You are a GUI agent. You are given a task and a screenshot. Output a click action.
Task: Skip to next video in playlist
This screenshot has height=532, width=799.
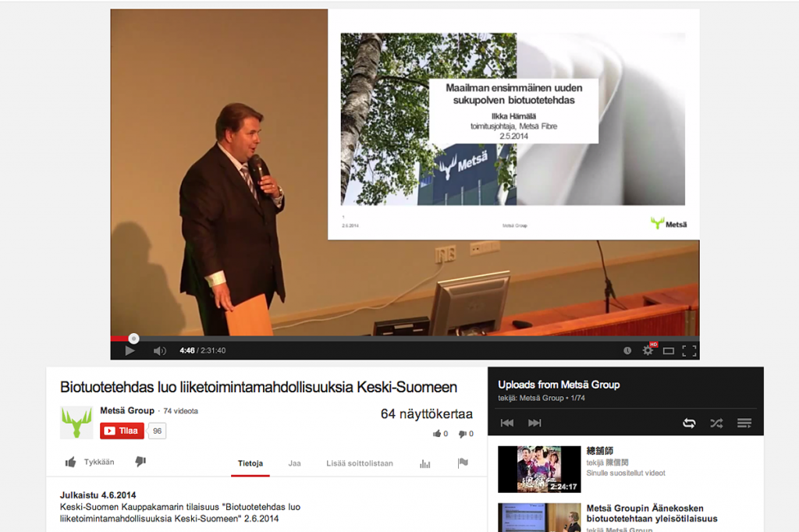coord(534,423)
